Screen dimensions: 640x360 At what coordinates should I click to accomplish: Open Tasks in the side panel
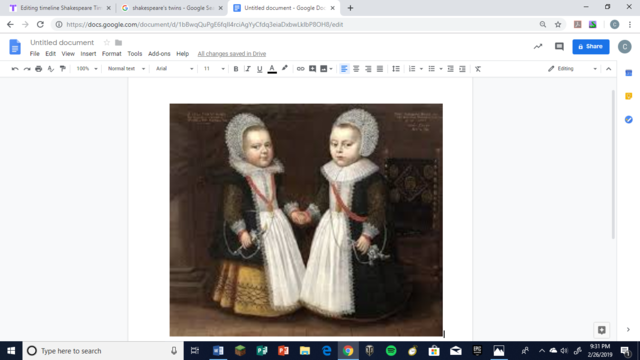coord(629,120)
